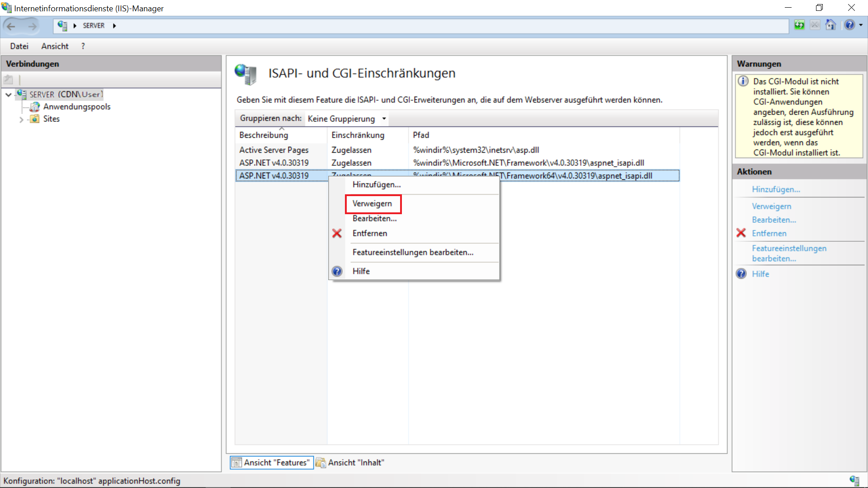868x488 pixels.
Task: Click the home icon in toolbar
Action: 830,25
